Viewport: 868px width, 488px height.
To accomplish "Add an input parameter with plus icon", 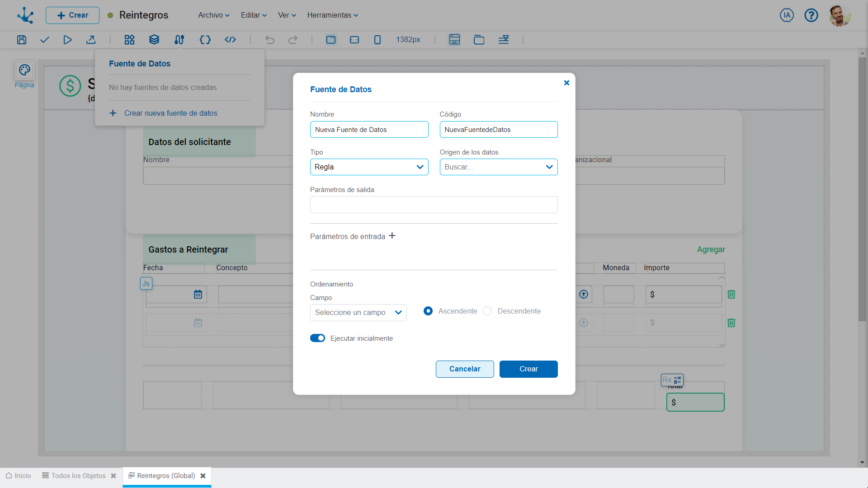I will click(x=392, y=235).
